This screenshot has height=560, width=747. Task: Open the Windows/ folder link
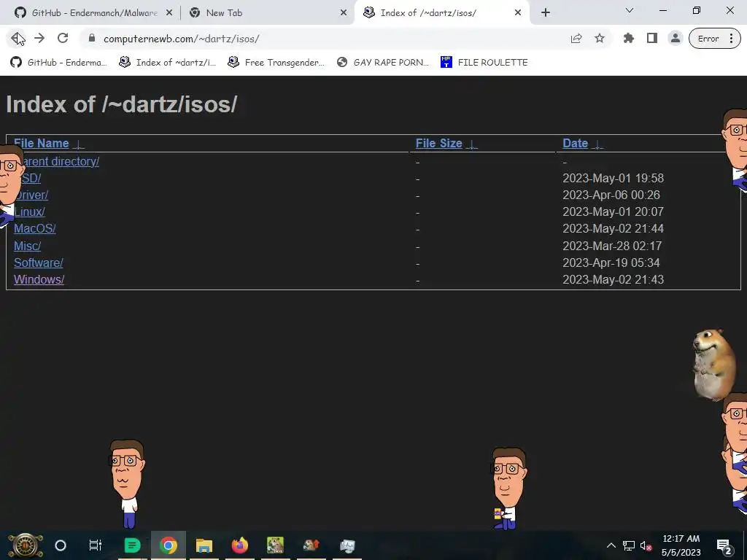click(x=39, y=279)
